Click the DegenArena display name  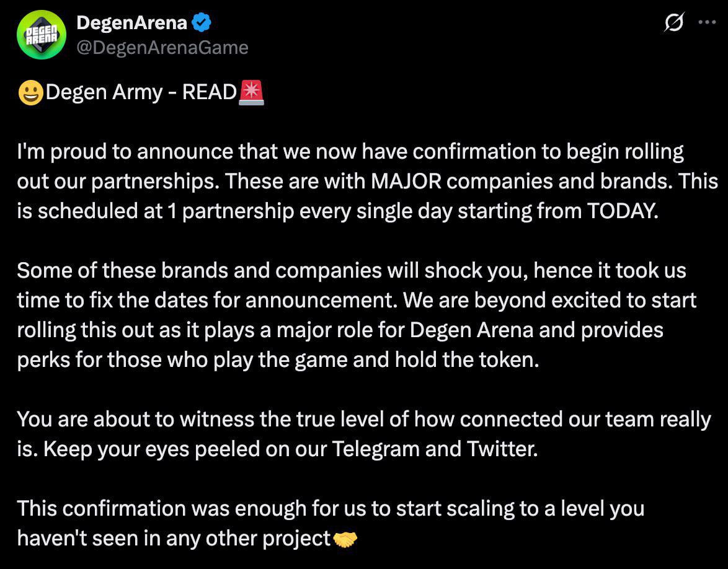tap(131, 23)
